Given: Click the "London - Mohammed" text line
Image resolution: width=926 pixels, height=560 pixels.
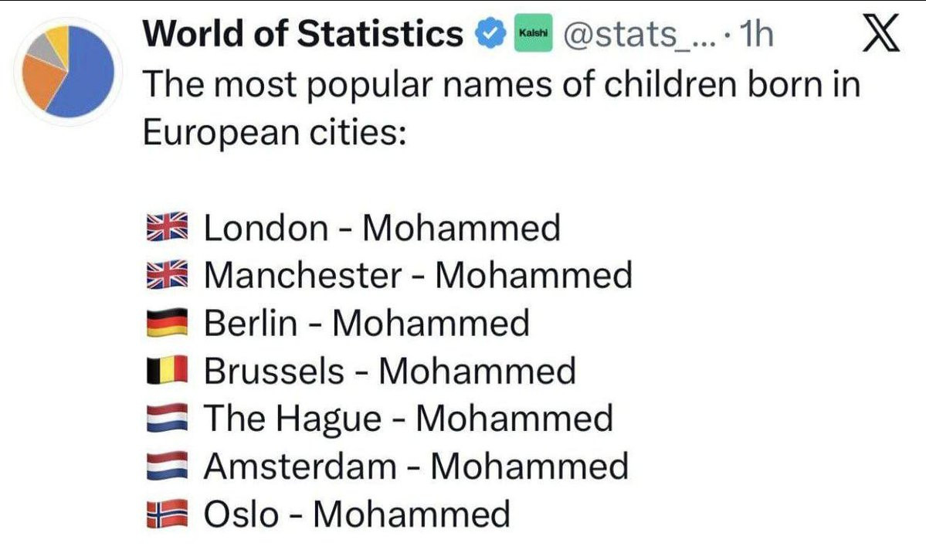Looking at the screenshot, I should pos(382,228).
